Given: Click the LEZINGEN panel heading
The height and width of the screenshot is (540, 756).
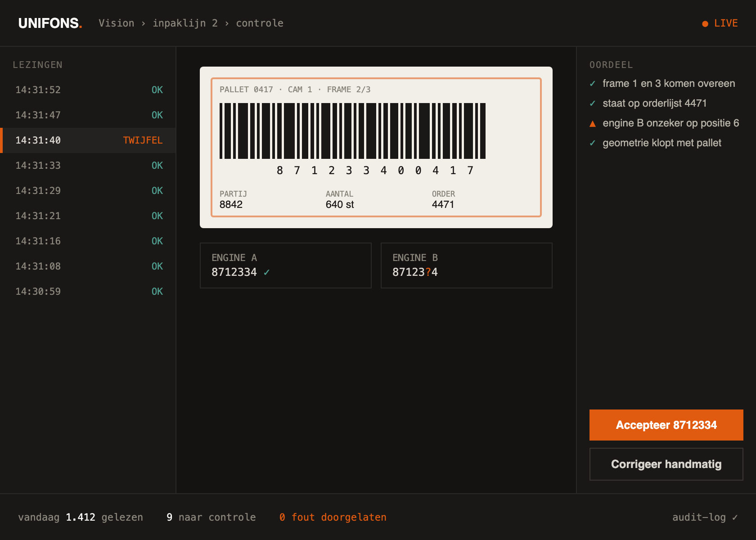Looking at the screenshot, I should point(38,65).
